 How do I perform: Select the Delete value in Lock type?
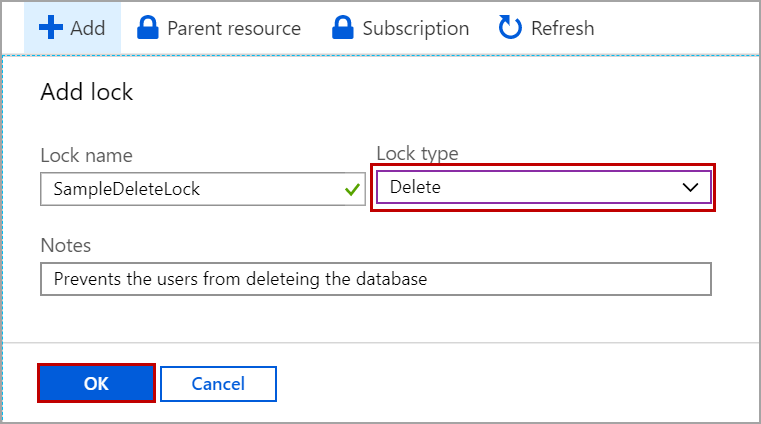tap(415, 187)
